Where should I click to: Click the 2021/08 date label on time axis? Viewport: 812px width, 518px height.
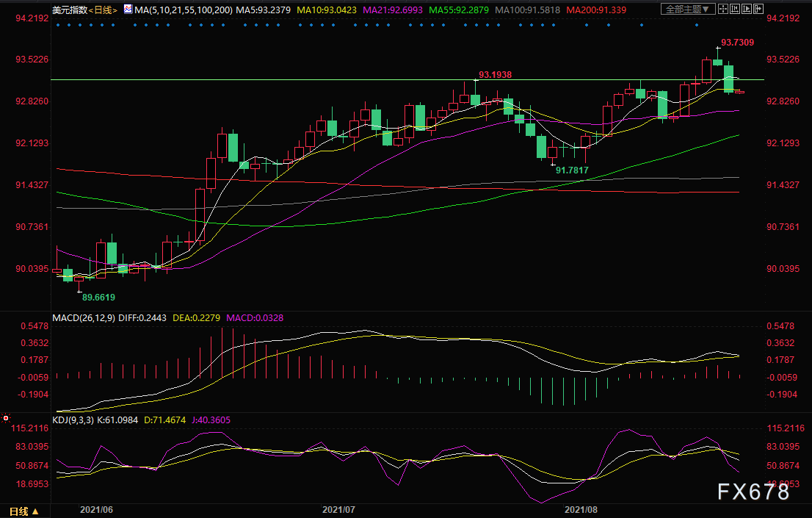(581, 508)
